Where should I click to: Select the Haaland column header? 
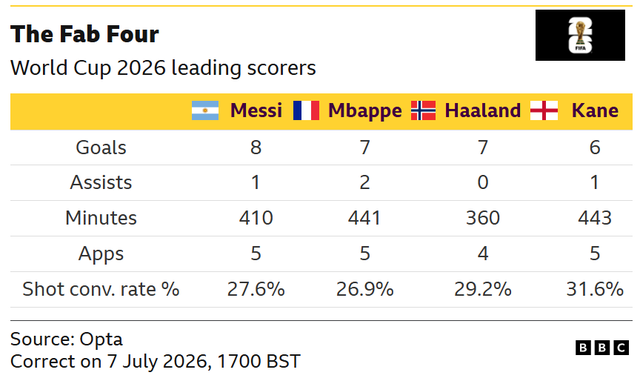pos(482,111)
